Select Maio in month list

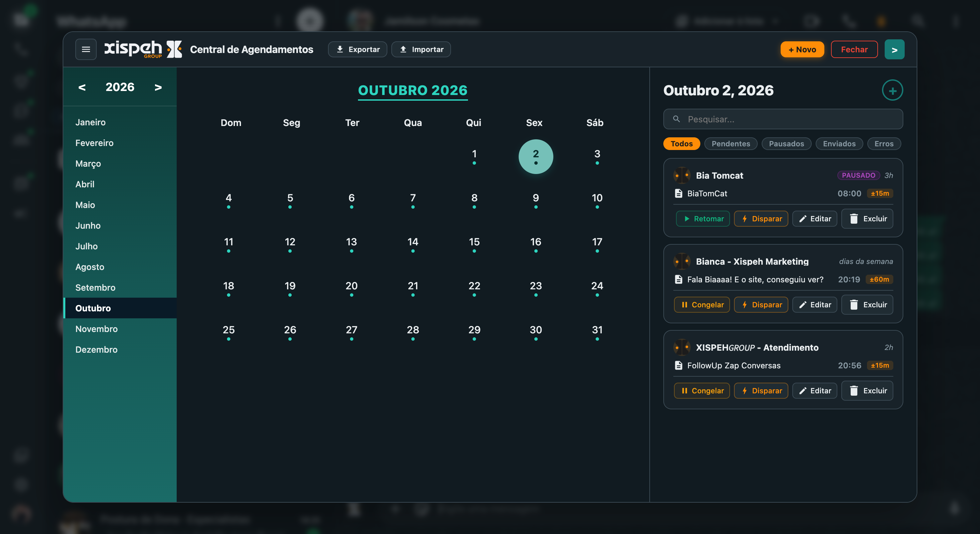(x=120, y=205)
